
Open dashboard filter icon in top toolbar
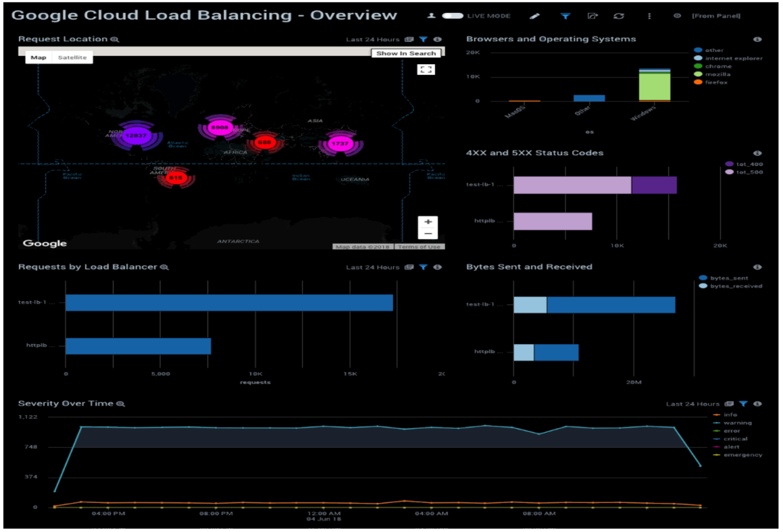point(565,16)
